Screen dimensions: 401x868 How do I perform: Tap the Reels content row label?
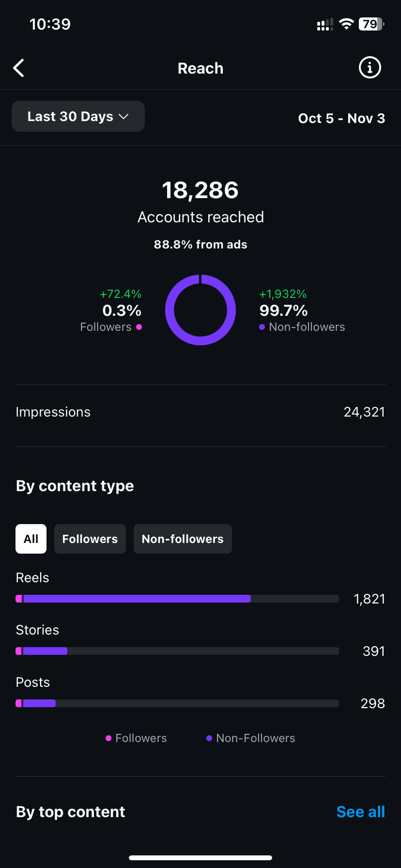pyautogui.click(x=32, y=577)
